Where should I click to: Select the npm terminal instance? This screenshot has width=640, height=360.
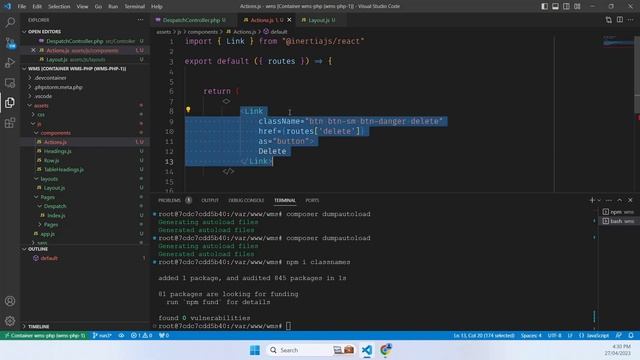pyautogui.click(x=618, y=212)
